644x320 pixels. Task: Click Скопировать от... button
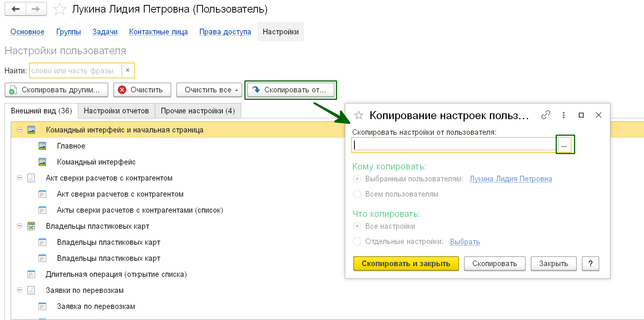pyautogui.click(x=291, y=90)
